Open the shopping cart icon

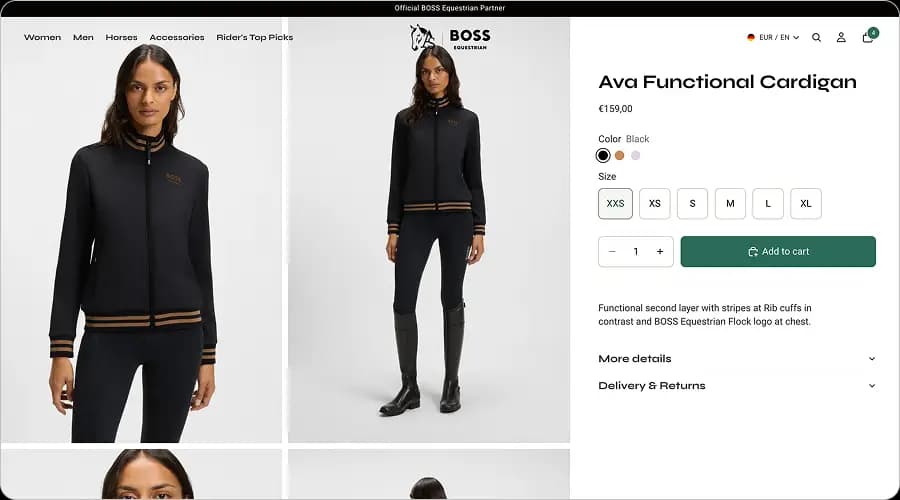coord(868,38)
